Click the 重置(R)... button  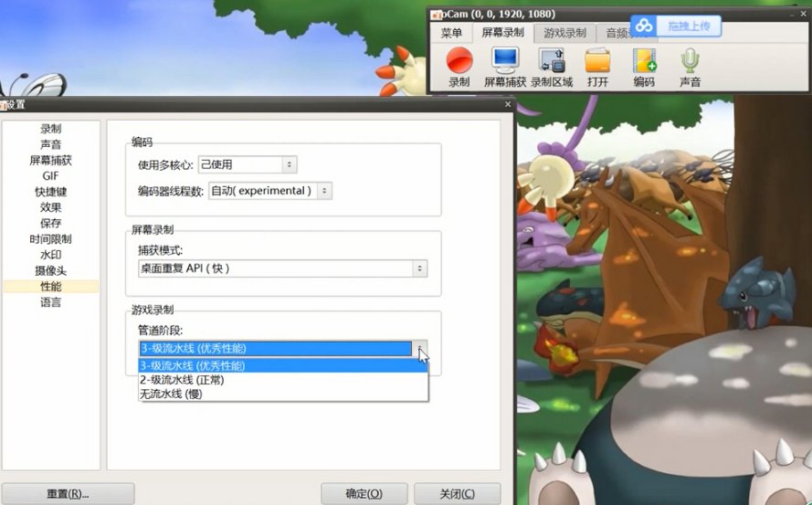coord(68,494)
